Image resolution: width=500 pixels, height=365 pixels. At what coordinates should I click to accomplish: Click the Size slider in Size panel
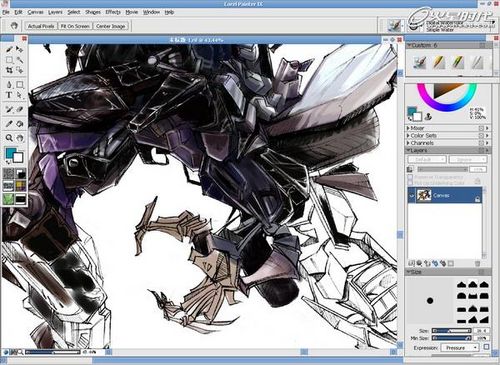[x=451, y=331]
